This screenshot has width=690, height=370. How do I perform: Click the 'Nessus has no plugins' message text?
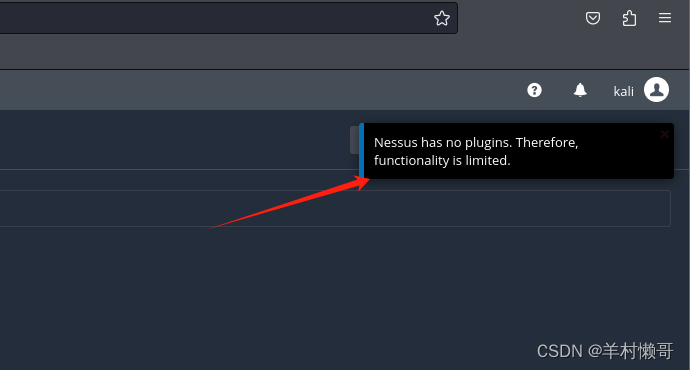pos(476,151)
